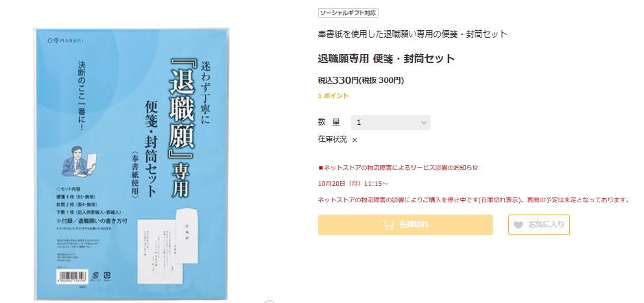
Task: Click the × stock status mark
Action: [x=355, y=140]
